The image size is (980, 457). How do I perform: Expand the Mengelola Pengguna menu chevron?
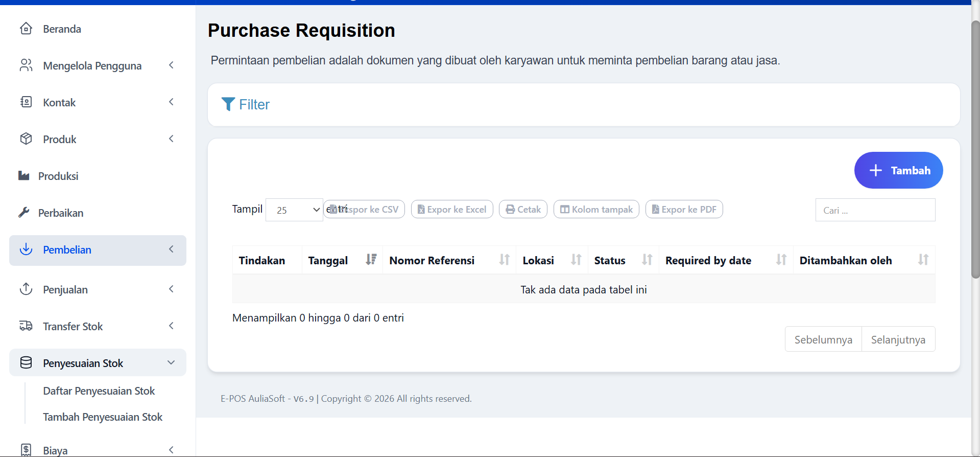coord(171,65)
